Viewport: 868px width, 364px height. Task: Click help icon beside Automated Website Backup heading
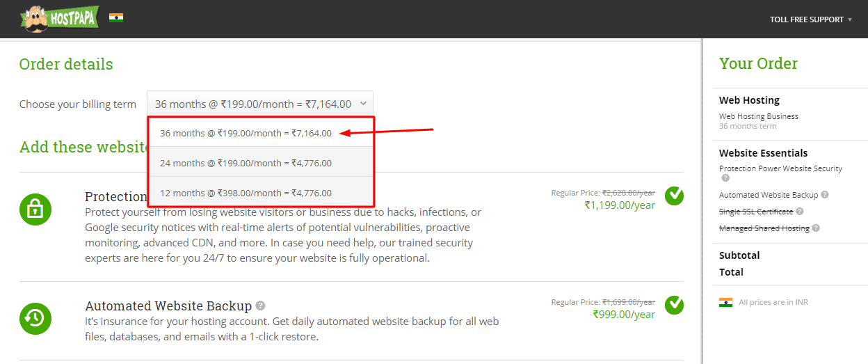pos(260,306)
